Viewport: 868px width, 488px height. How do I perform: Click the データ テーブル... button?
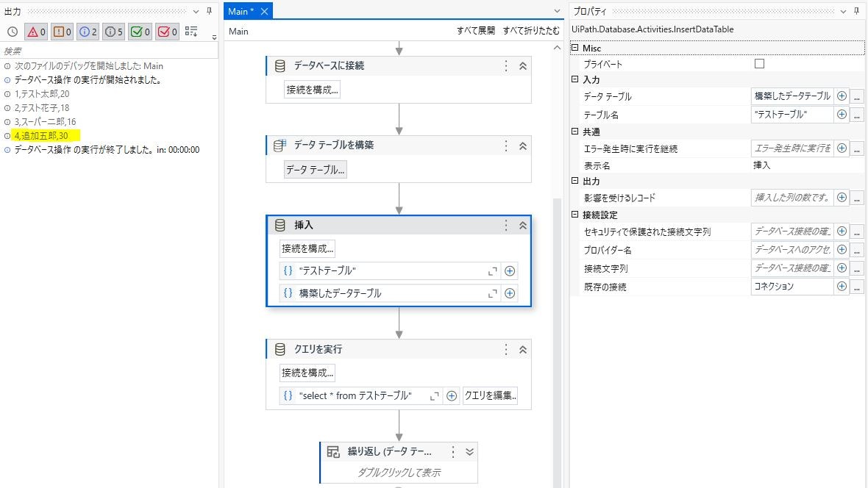316,169
